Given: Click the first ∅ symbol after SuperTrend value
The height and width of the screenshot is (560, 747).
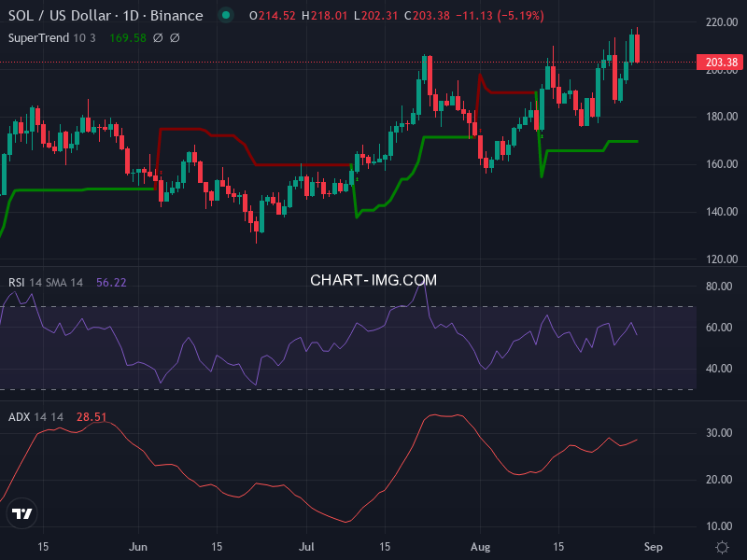Looking at the screenshot, I should pyautogui.click(x=158, y=38).
